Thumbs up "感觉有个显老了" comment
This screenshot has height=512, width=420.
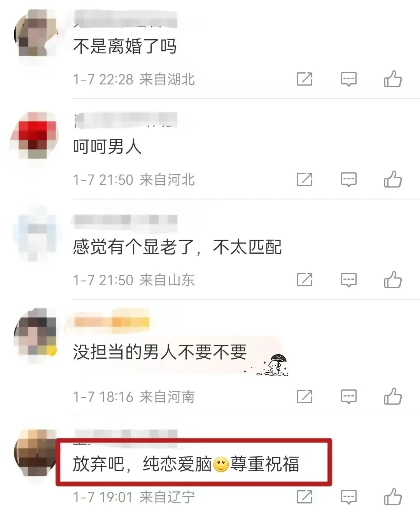393,280
